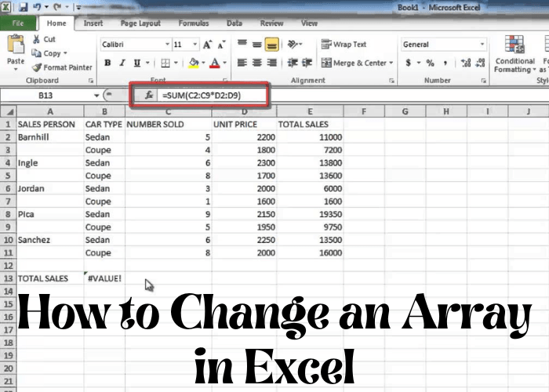Toggle Italic formatting
Viewport: 549px width, 392px height.
122,63
